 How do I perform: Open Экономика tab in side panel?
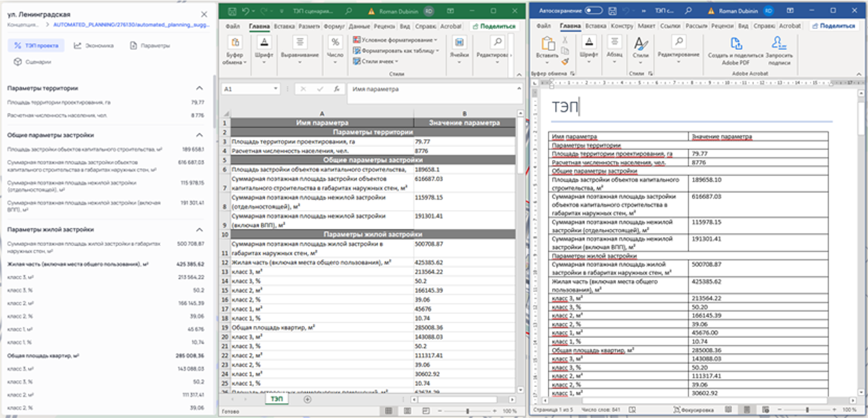click(x=94, y=45)
